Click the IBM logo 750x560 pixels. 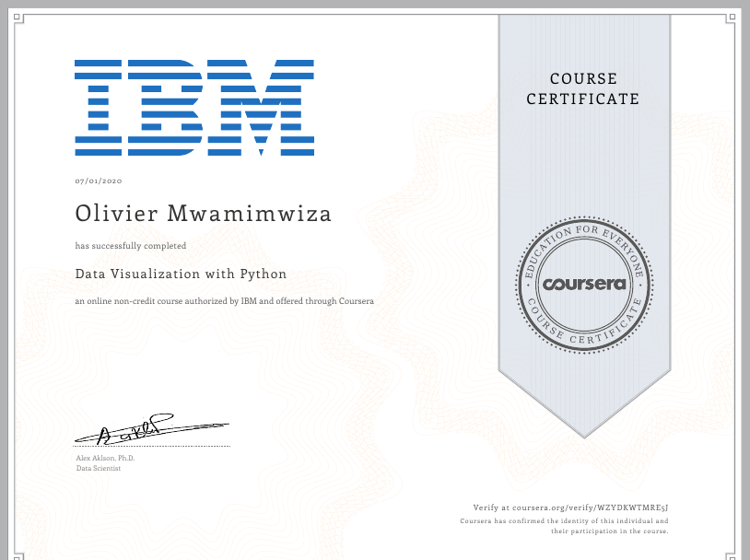tap(194, 108)
